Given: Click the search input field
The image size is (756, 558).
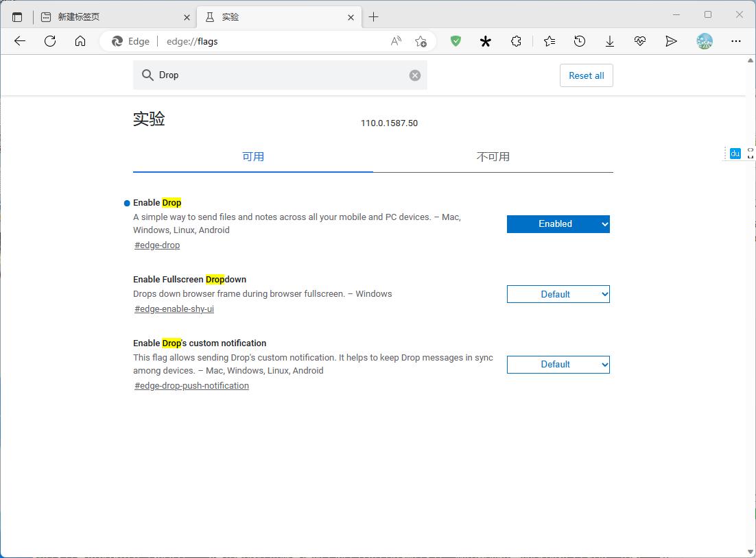Looking at the screenshot, I should (x=274, y=75).
